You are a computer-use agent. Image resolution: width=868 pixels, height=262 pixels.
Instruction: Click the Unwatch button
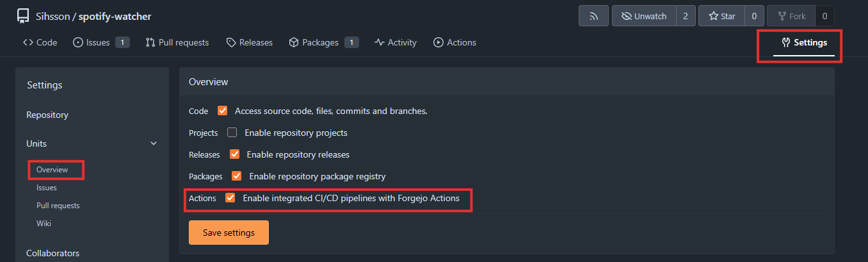point(644,16)
